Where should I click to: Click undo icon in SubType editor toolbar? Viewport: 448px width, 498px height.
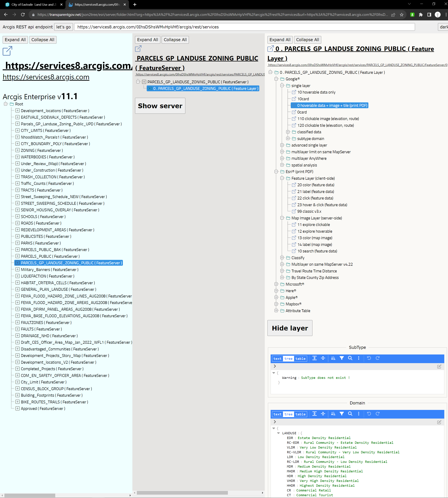point(369,358)
